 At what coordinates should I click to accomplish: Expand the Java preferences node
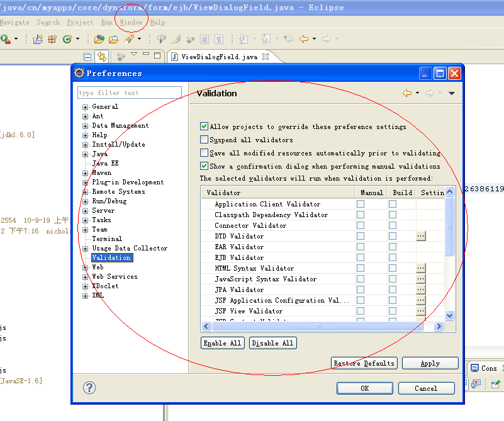pyautogui.click(x=85, y=154)
